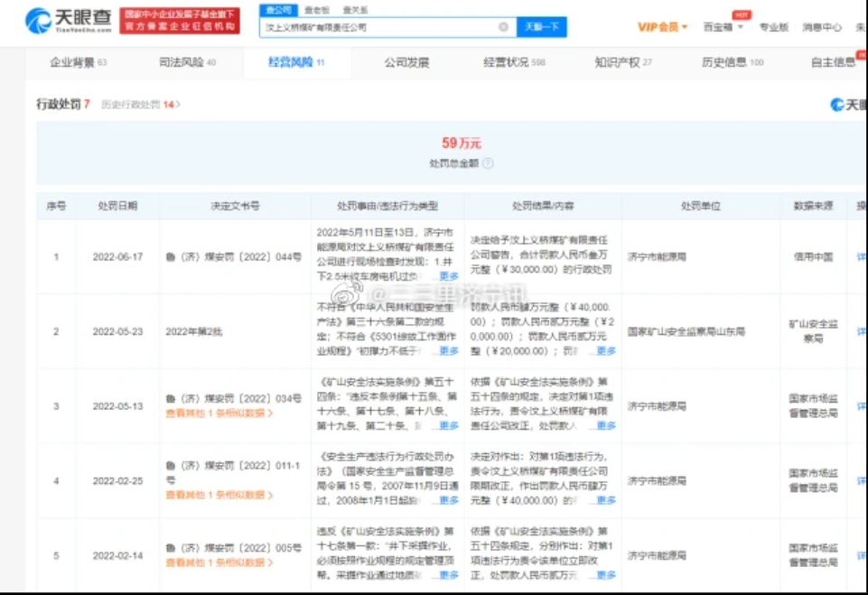Expand 更多 in row 4 penalty reason
Image resolution: width=868 pixels, height=595 pixels.
(x=448, y=500)
